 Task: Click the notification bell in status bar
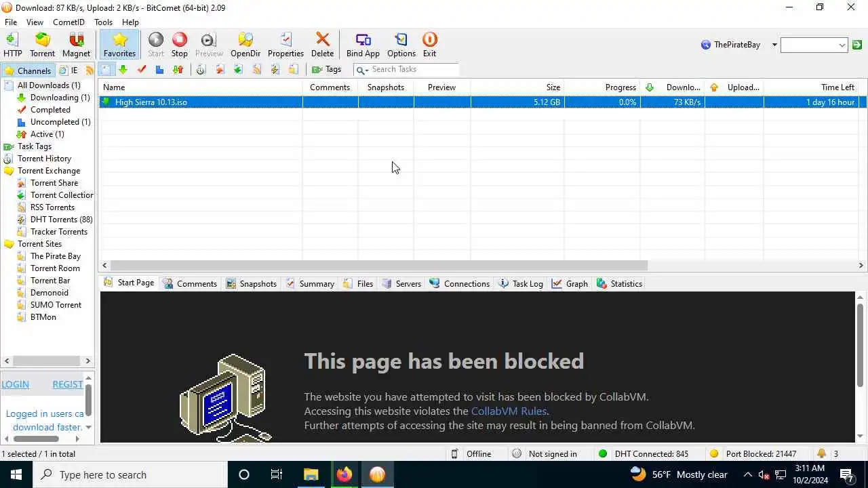coord(822,453)
